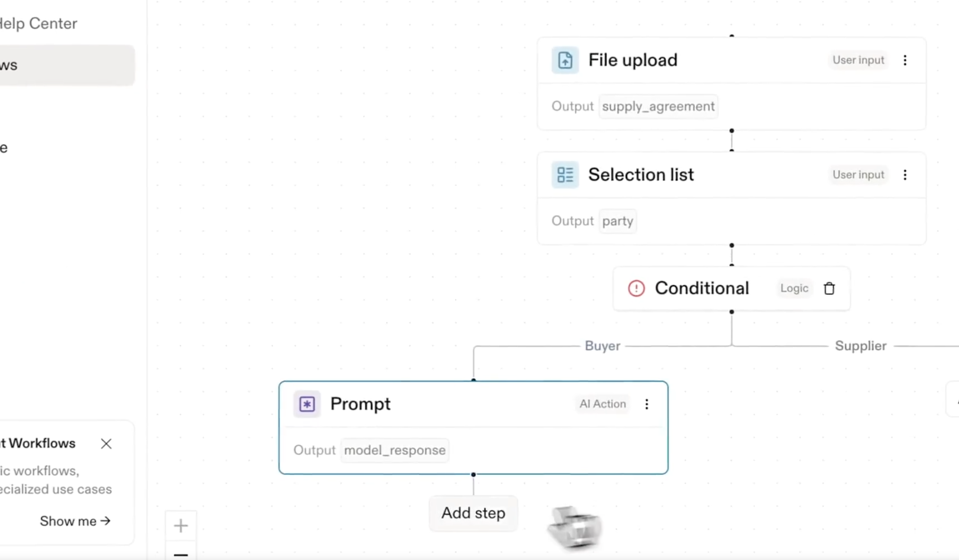The image size is (959, 560).
Task: Click the File upload step icon
Action: (565, 60)
